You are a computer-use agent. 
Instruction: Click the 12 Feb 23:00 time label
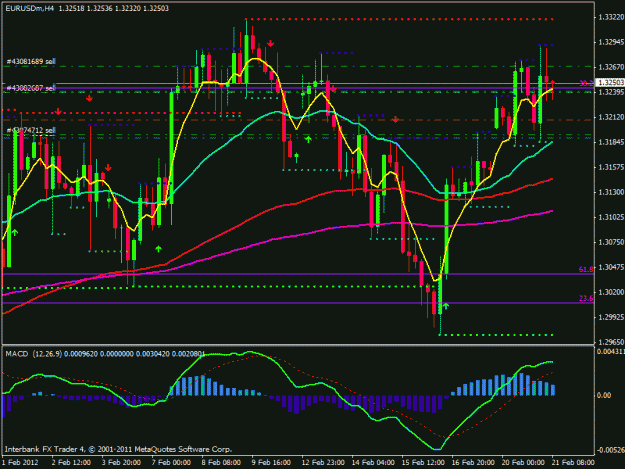[x=322, y=462]
